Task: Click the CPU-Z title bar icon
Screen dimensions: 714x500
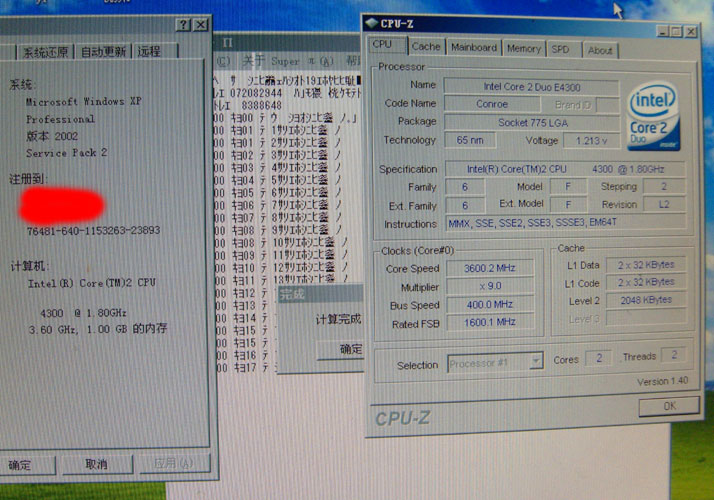Action: (x=372, y=23)
